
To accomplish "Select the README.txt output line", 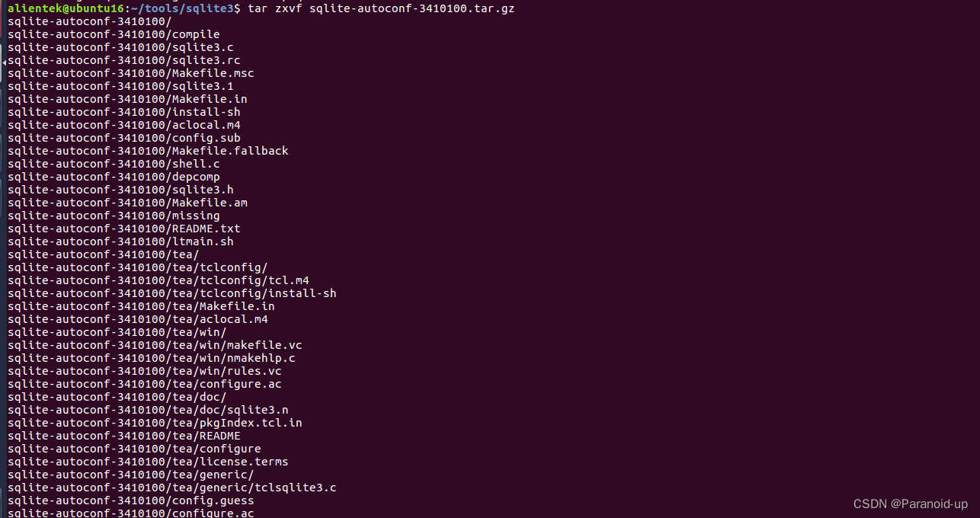I will 124,229.
